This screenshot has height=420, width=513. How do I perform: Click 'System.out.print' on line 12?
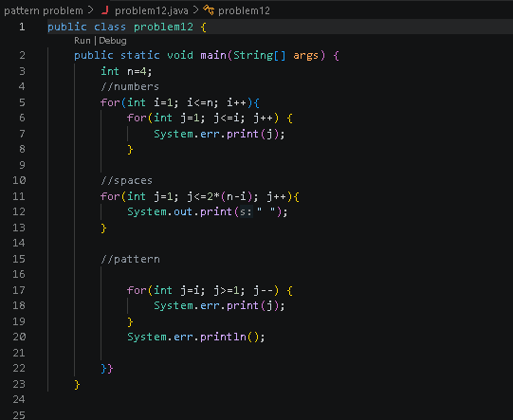tap(179, 211)
